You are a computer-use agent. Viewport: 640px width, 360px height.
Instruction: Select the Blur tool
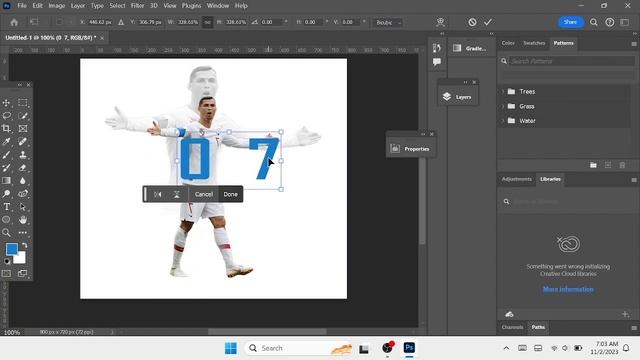coord(23,181)
